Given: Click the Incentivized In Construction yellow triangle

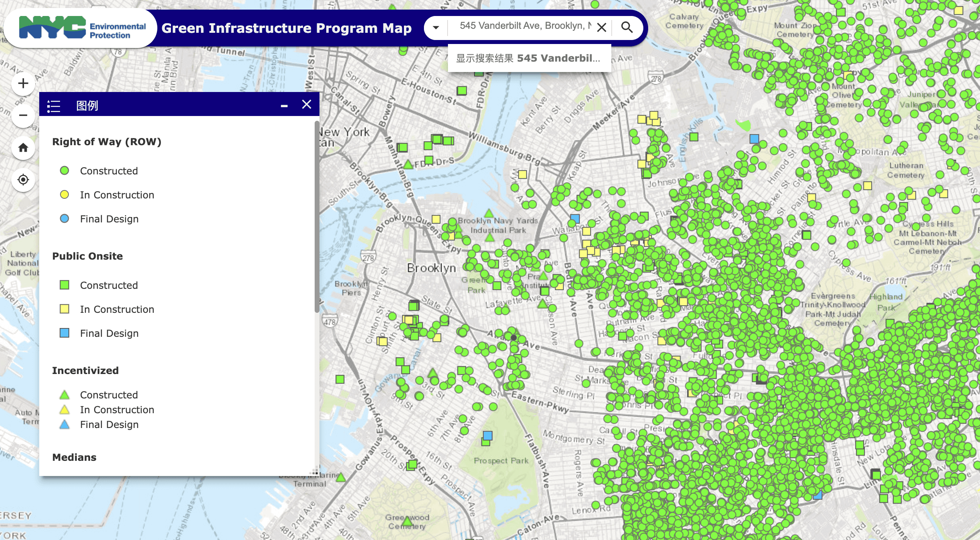Looking at the screenshot, I should [x=64, y=410].
